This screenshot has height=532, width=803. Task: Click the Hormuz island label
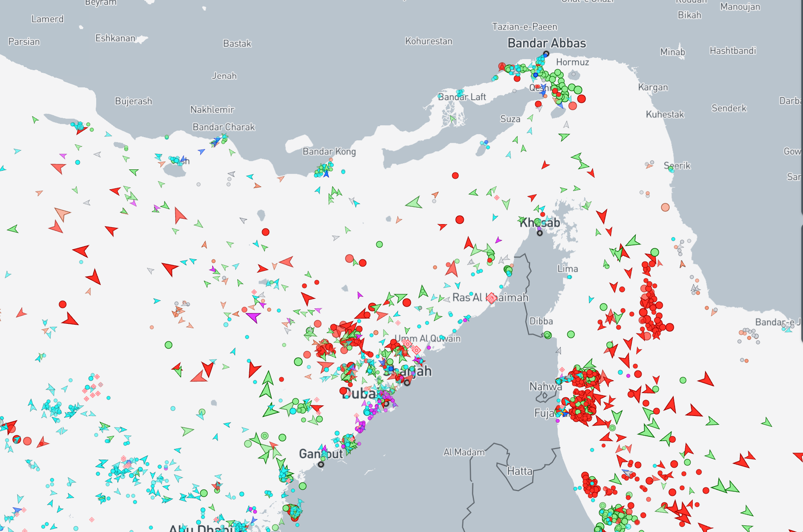coord(572,62)
